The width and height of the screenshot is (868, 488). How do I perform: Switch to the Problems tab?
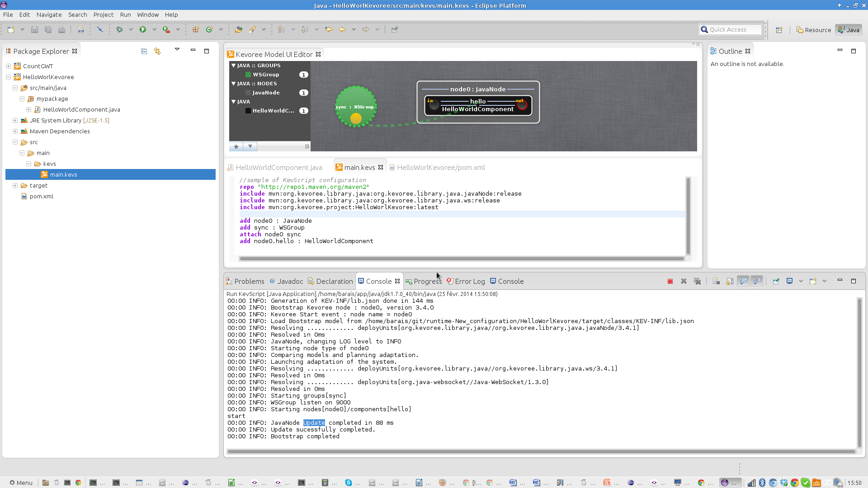(x=245, y=281)
